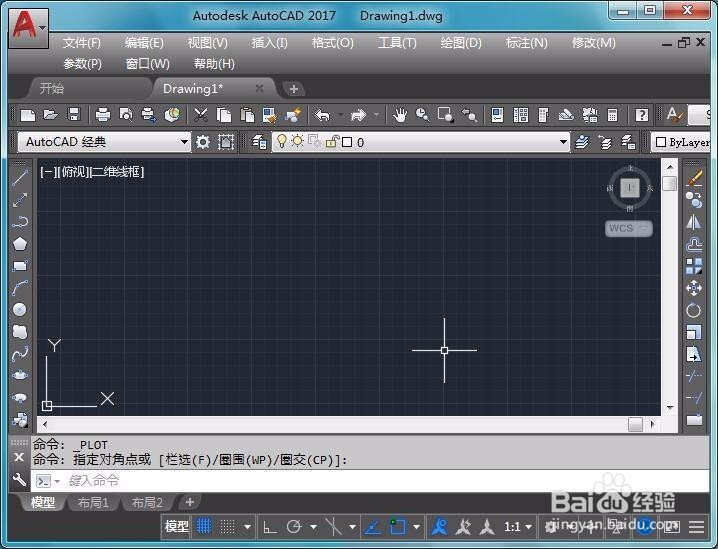
Task: Select the Move modify tool
Action: point(694,288)
